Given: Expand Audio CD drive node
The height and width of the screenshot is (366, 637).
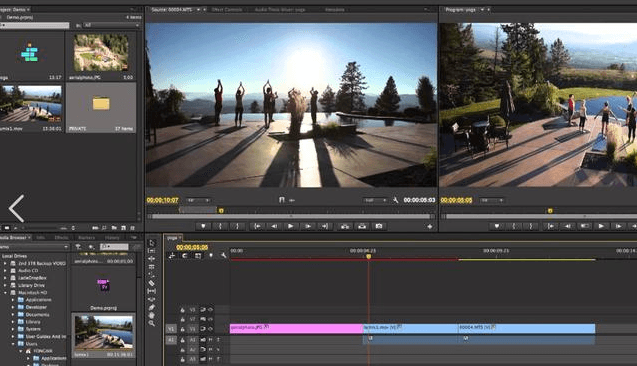Looking at the screenshot, I should click(x=5, y=271).
